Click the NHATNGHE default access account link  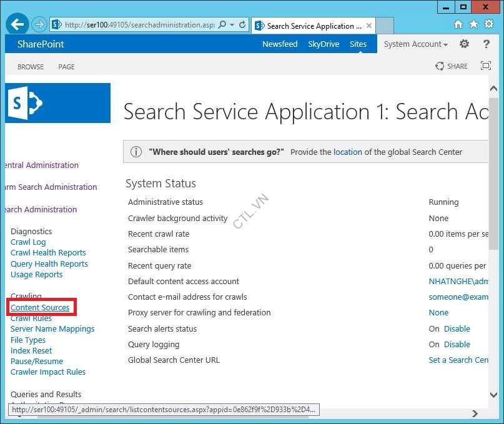(458, 281)
